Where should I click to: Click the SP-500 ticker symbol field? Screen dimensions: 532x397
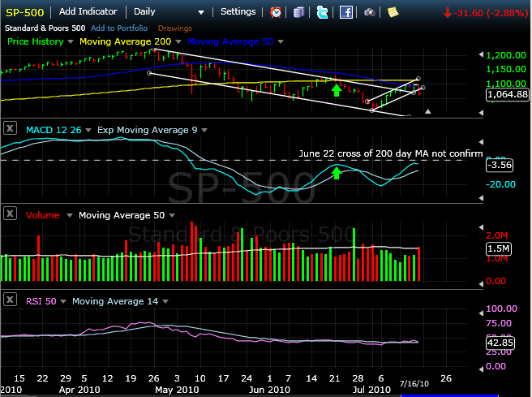point(25,12)
